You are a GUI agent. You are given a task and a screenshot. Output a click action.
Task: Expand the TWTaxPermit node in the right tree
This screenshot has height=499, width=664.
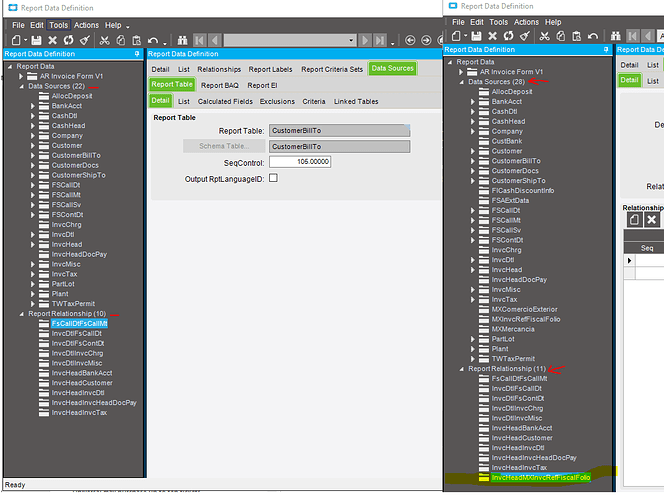473,359
